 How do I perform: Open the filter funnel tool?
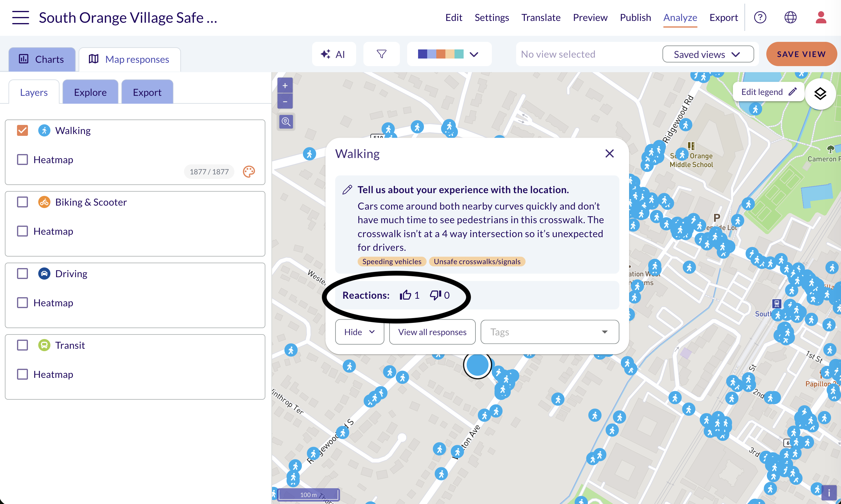[x=381, y=54]
